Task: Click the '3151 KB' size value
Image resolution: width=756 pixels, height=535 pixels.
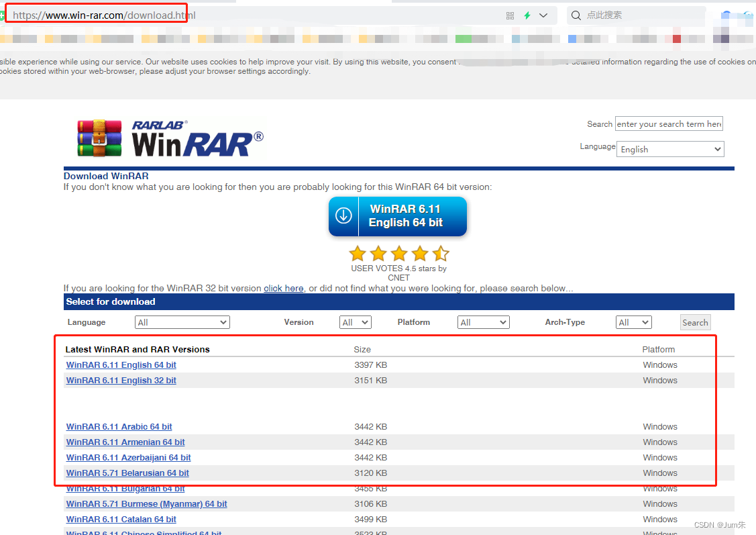Action: 371,381
